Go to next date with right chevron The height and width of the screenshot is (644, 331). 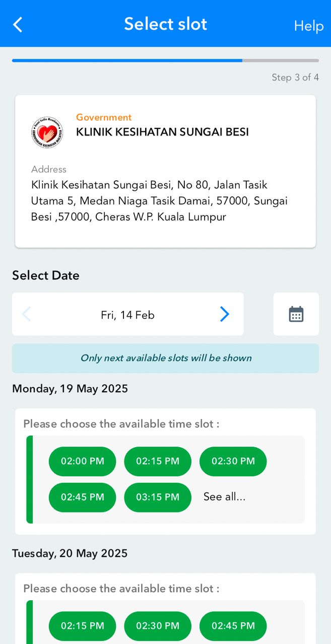click(x=225, y=314)
